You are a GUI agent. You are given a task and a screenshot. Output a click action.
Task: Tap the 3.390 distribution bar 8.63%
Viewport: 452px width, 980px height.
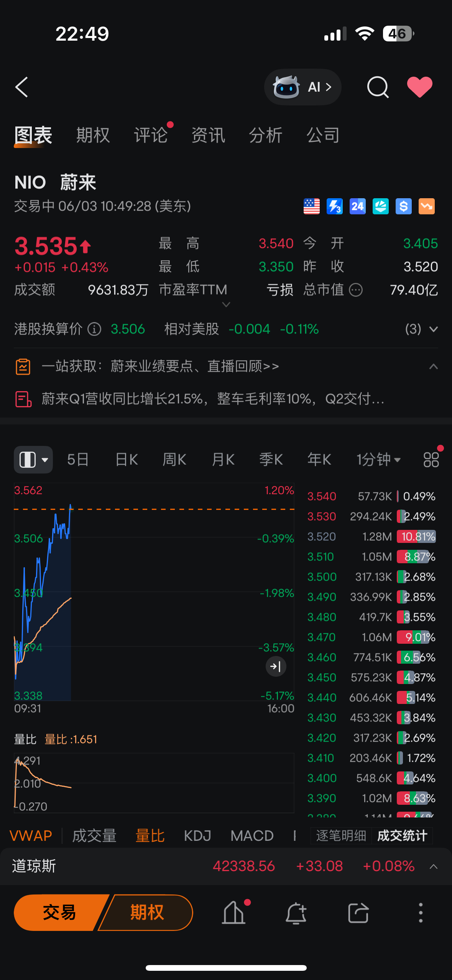(413, 798)
